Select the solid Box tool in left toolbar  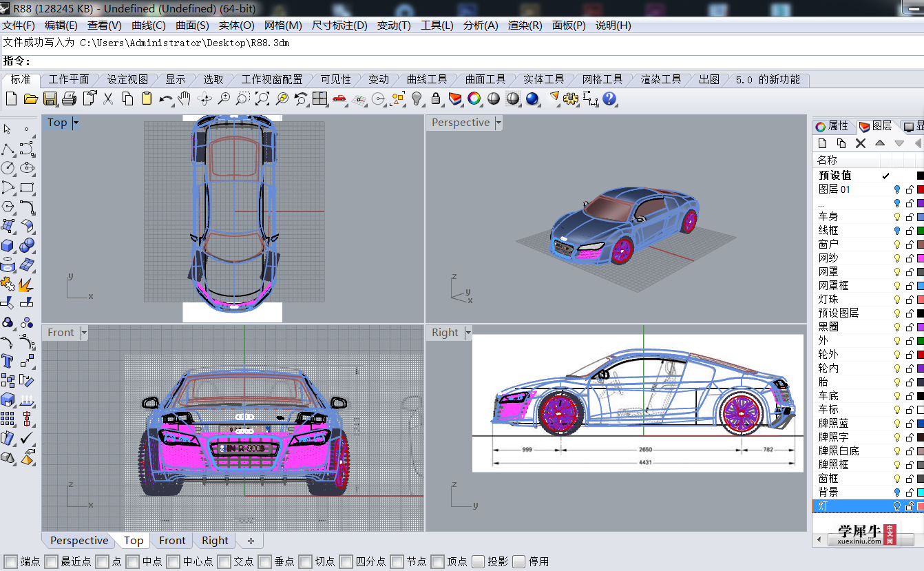click(x=8, y=245)
